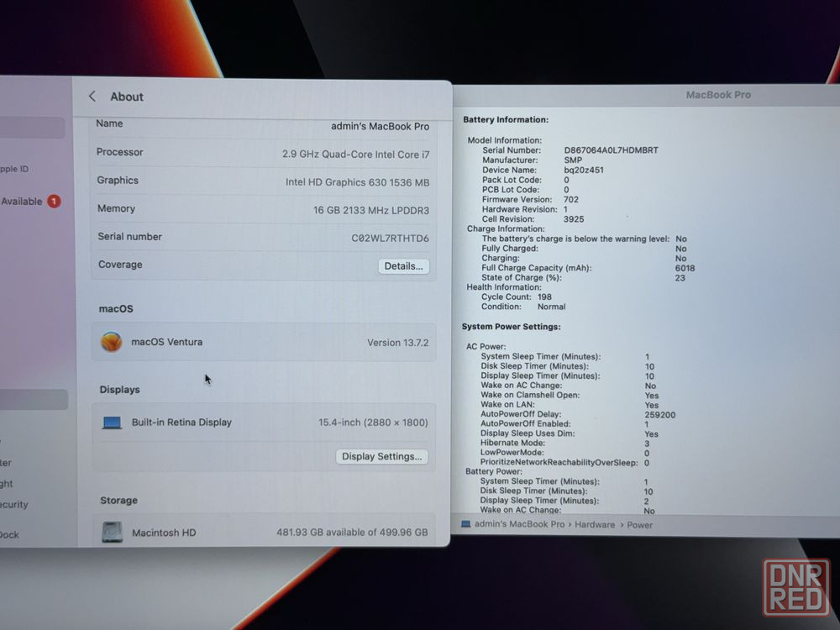840x630 pixels.
Task: Click serial number C02WL7RTHTD6
Action: [x=390, y=239]
